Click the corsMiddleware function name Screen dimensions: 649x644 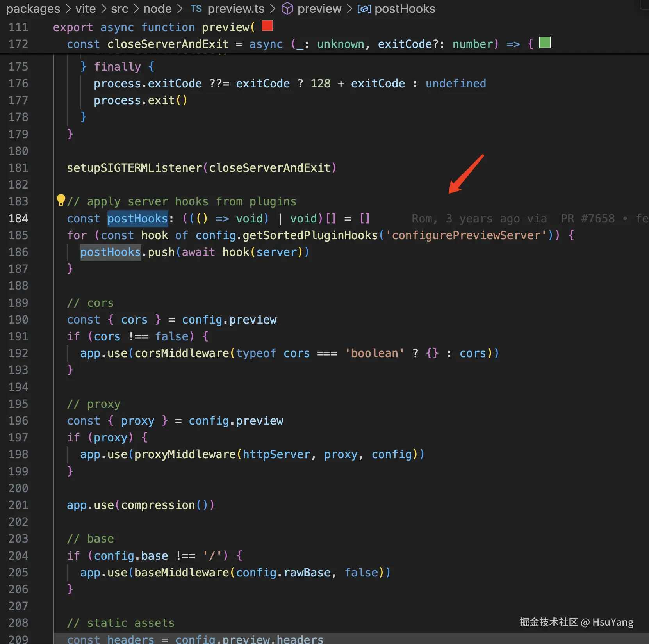pos(182,353)
